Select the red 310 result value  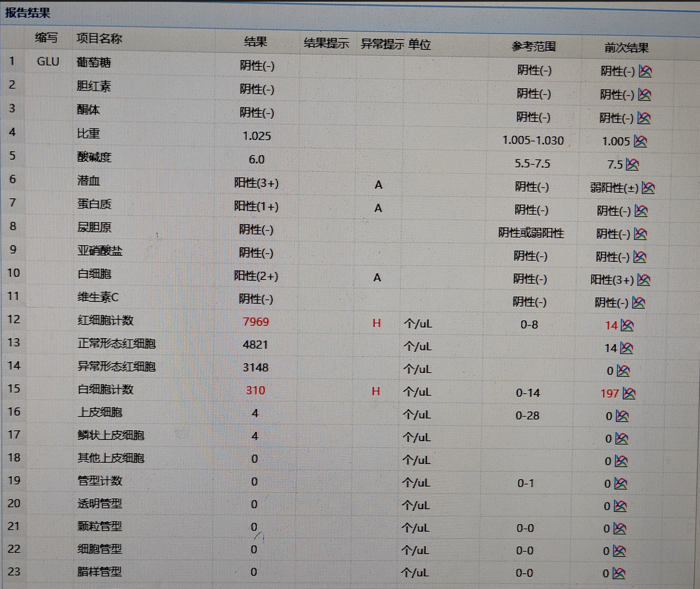click(x=255, y=390)
